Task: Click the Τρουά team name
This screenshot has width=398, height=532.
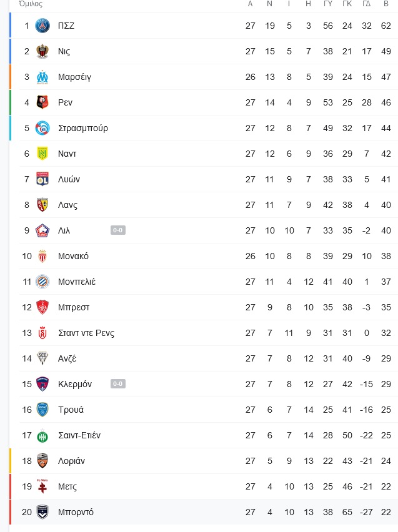Action: coord(71,410)
